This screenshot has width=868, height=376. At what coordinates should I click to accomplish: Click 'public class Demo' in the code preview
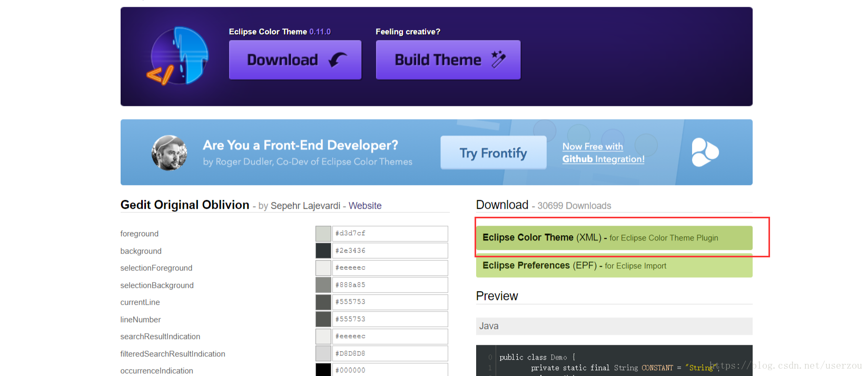click(x=533, y=357)
